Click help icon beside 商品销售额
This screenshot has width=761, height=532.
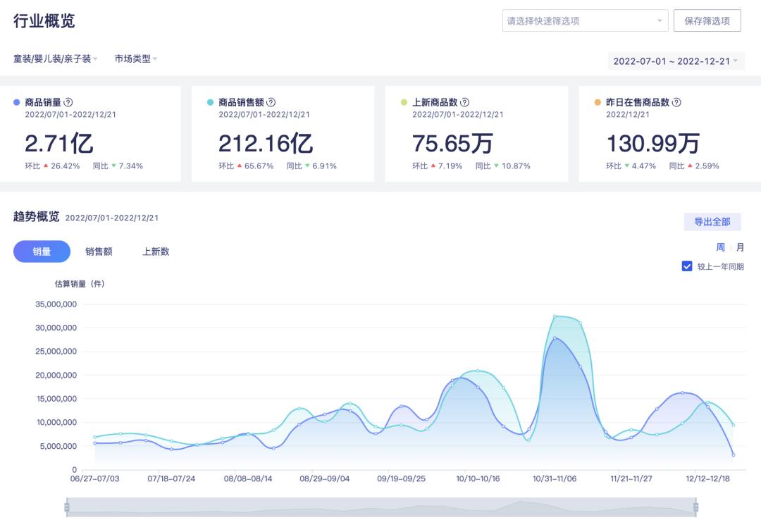[271, 102]
